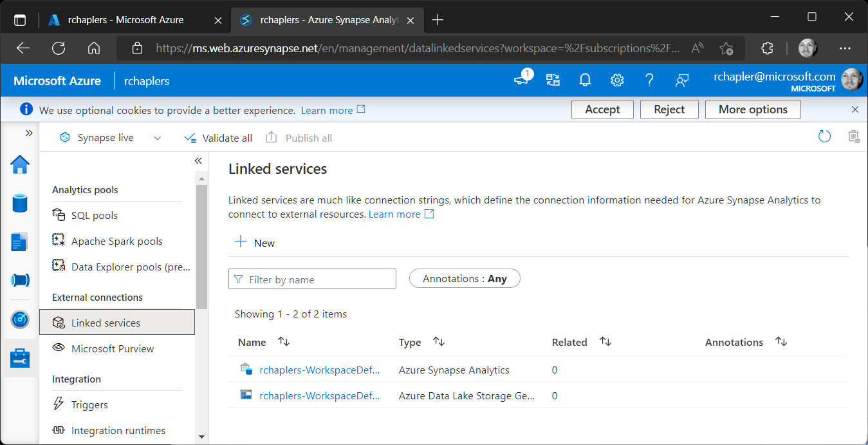Open the Develop hub icon
This screenshot has height=445, width=868.
pos(20,241)
